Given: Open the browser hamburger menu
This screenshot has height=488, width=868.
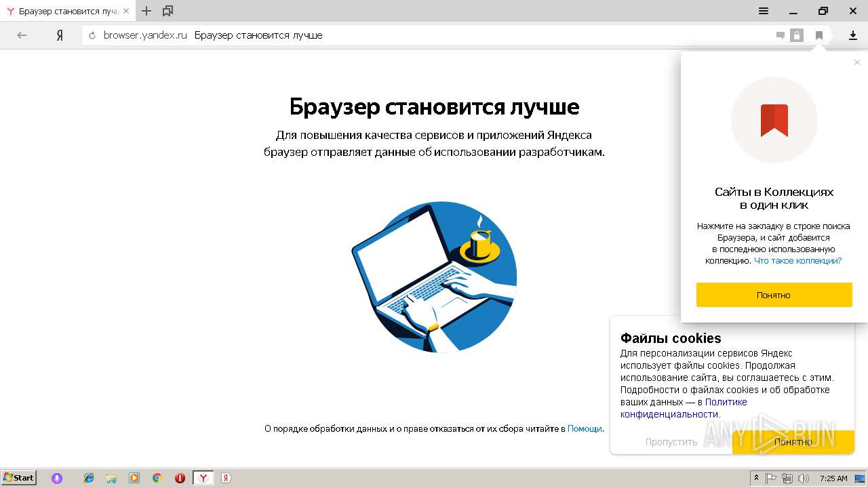Looking at the screenshot, I should click(764, 11).
